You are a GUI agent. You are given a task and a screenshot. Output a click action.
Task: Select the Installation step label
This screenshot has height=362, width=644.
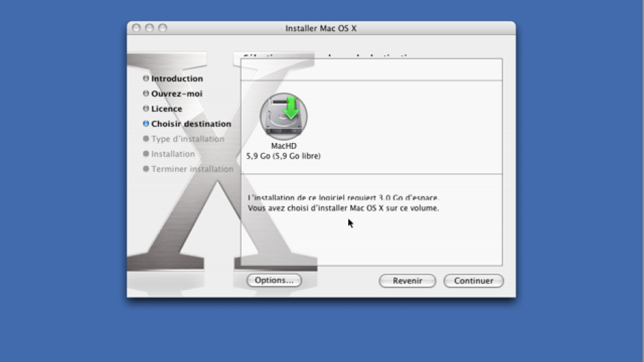tap(173, 154)
